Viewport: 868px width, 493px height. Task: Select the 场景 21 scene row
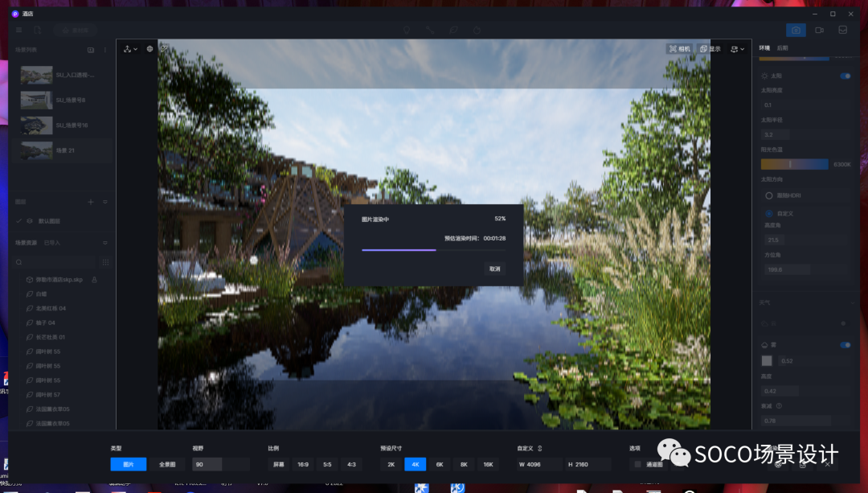(62, 150)
